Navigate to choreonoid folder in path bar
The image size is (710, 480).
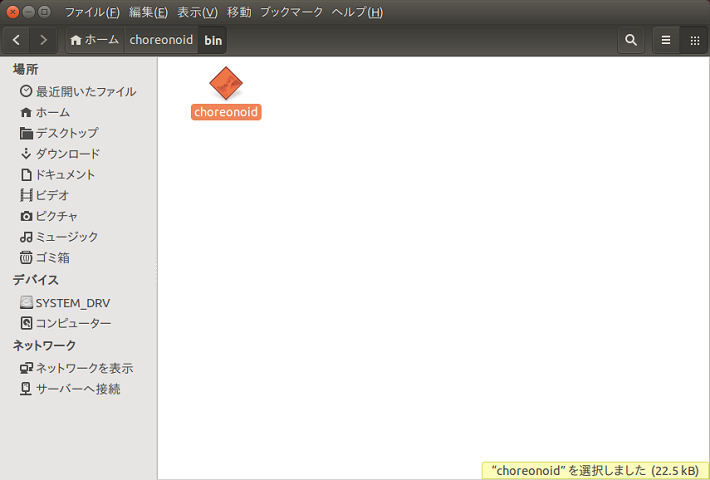(160, 40)
